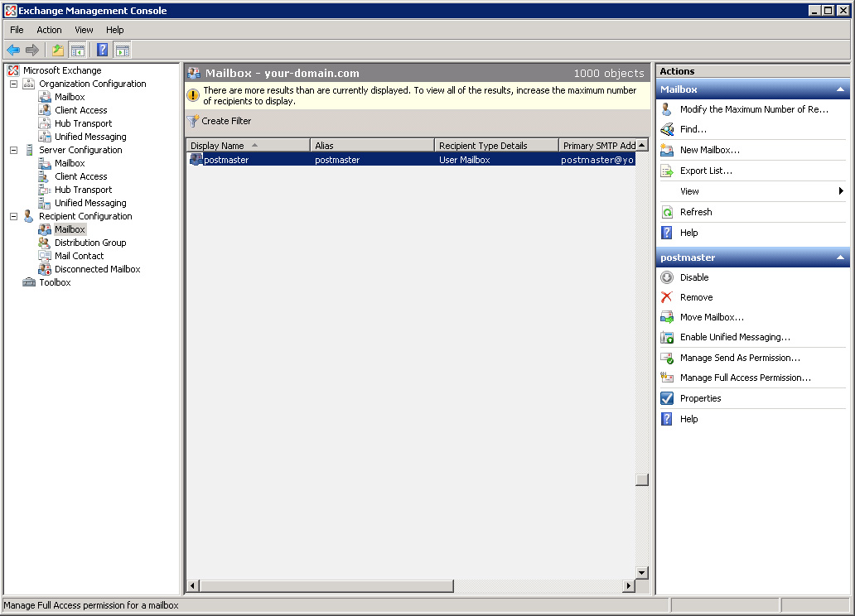Click the horizontal scrollbar thumb of the list

click(x=326, y=586)
